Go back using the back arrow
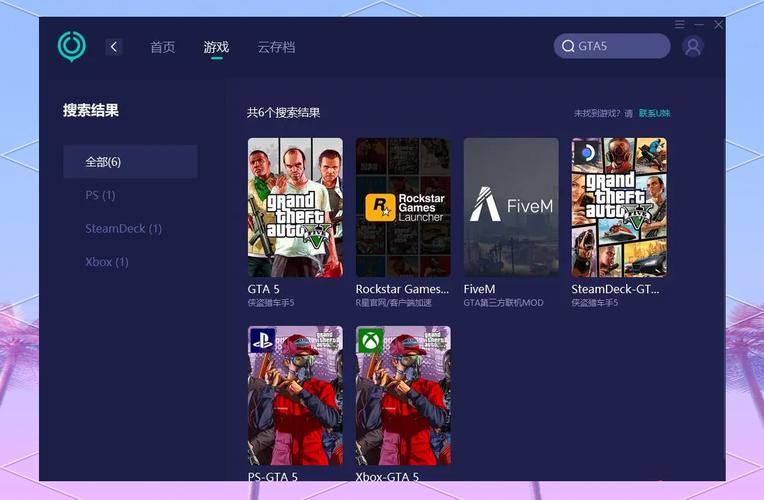 [114, 47]
